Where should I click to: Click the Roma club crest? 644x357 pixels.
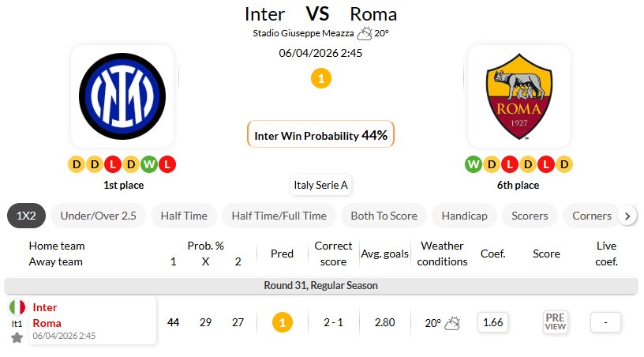click(x=519, y=96)
